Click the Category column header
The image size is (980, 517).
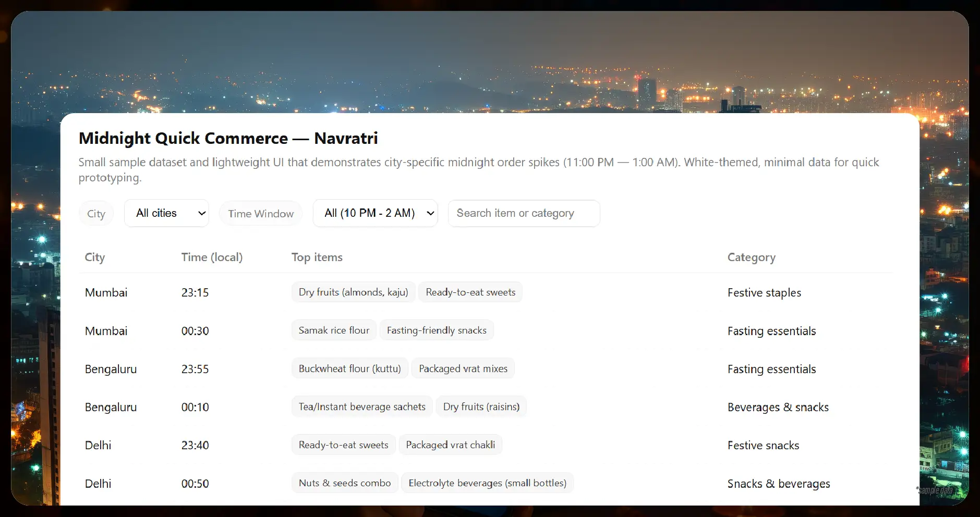(x=751, y=257)
